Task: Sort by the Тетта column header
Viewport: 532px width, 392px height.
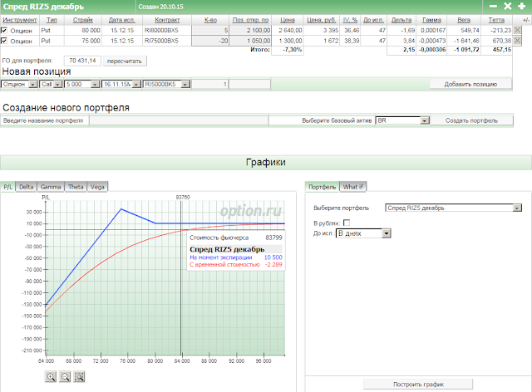Action: point(496,20)
